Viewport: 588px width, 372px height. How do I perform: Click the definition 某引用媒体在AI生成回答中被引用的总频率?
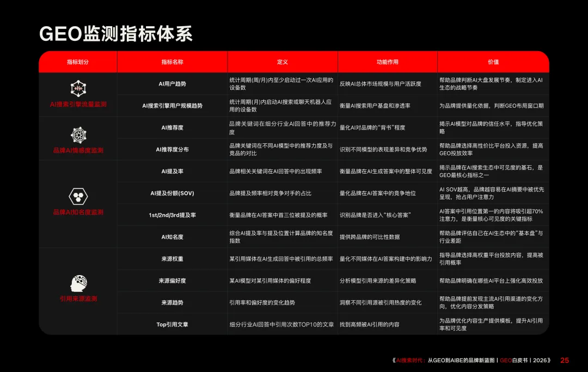coord(281,259)
